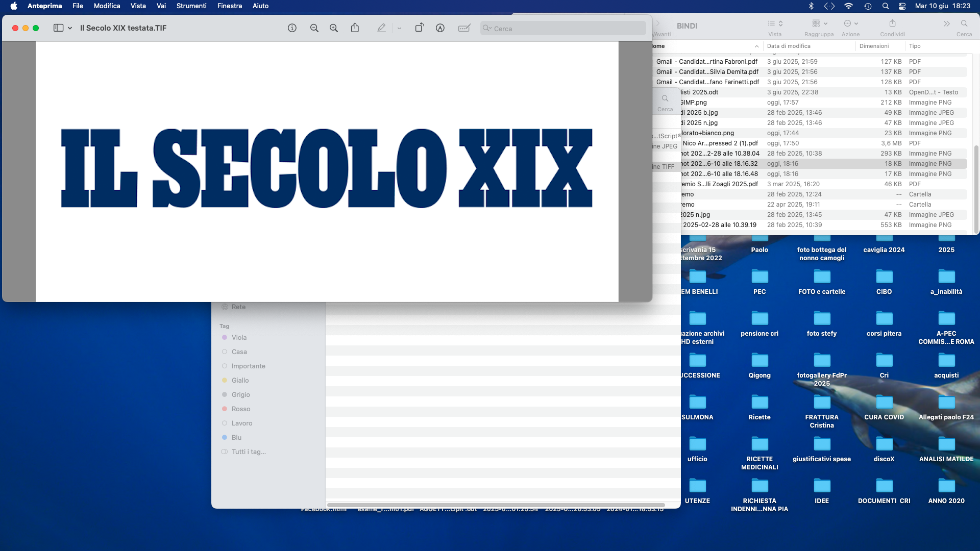Screen dimensions: 980x551
Task: Open the image info inspector in Anteprima
Action: click(x=292, y=28)
